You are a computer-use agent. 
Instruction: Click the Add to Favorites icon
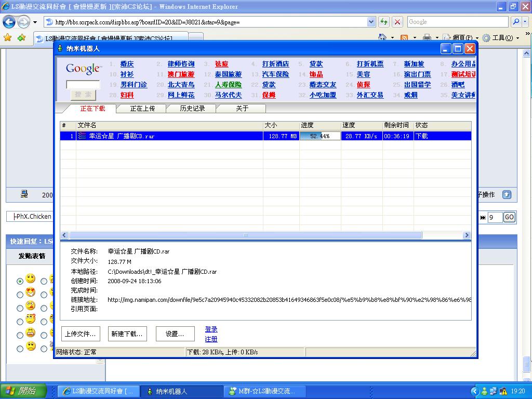tap(21, 37)
